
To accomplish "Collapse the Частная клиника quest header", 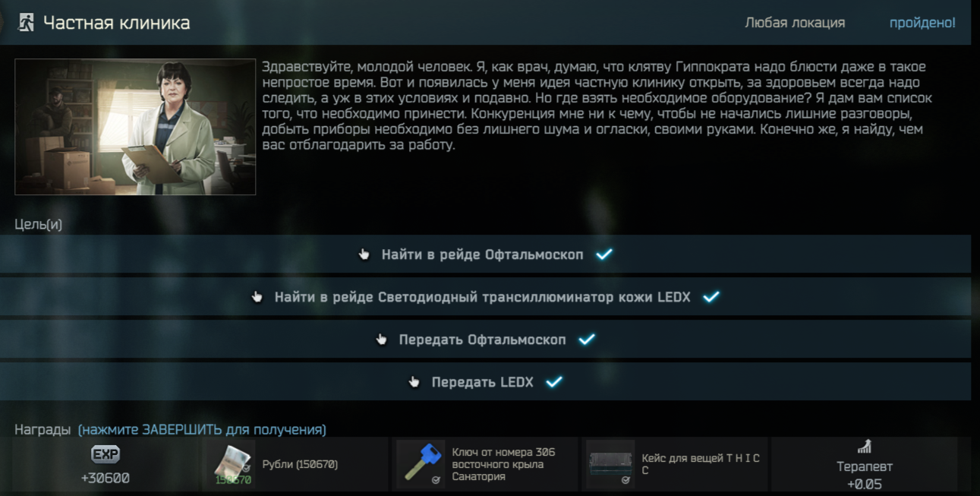I will click(x=486, y=23).
